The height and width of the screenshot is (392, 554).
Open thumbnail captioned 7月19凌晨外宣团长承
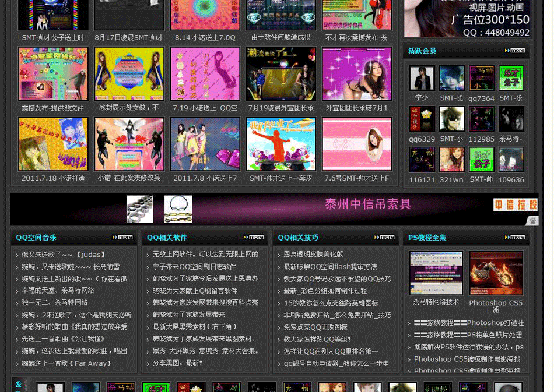click(281, 74)
